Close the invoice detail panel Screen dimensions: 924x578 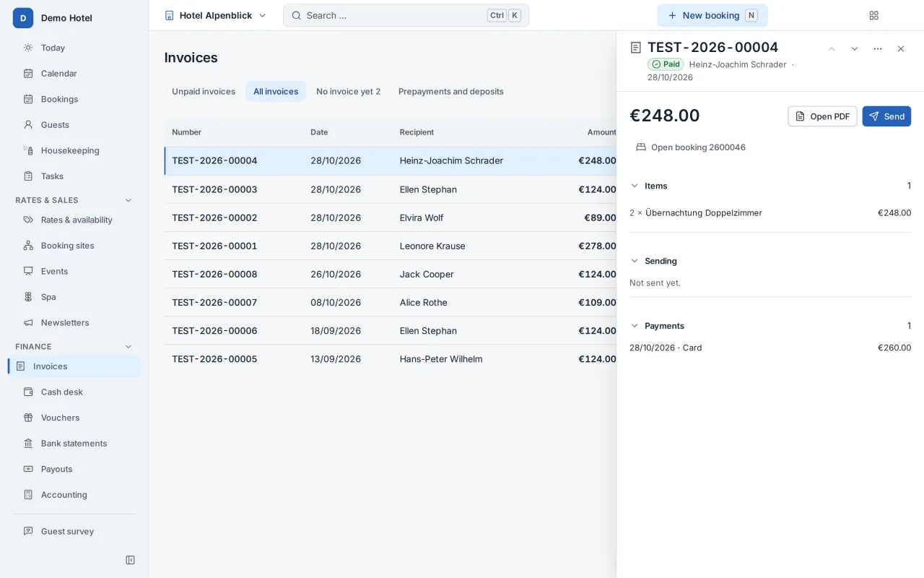[901, 49]
